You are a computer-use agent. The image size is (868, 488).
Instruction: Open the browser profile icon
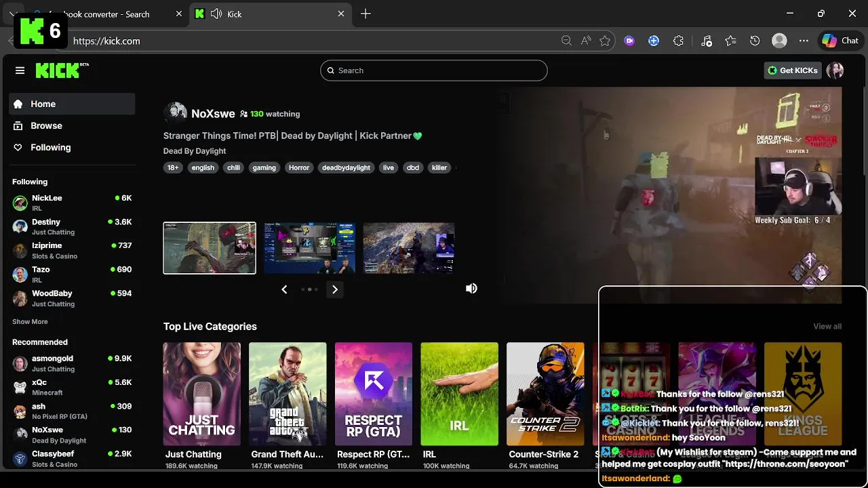(x=779, y=41)
